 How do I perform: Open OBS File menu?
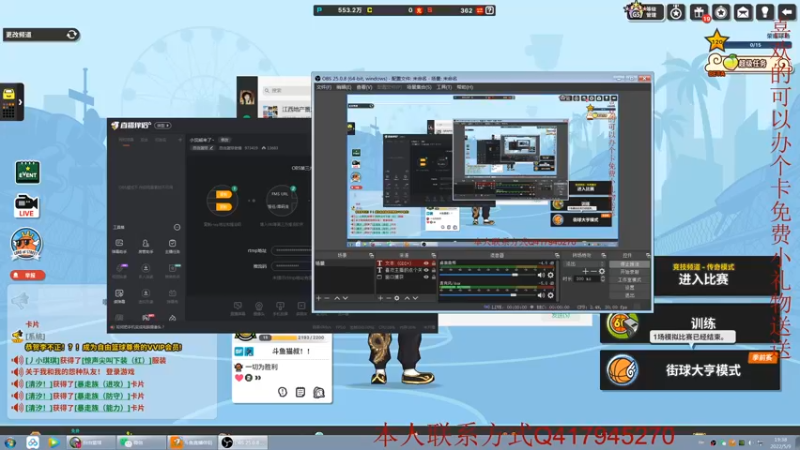[324, 87]
